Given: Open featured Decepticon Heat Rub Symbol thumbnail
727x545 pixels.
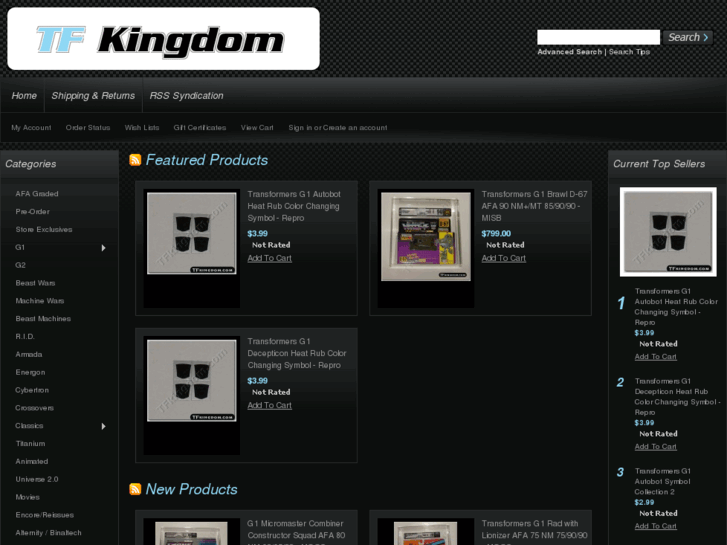Looking at the screenshot, I should (191, 380).
